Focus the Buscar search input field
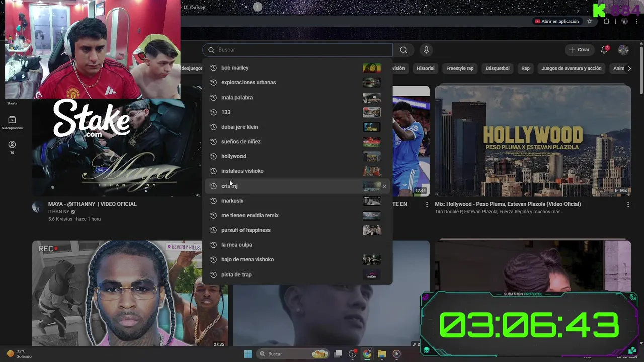Image resolution: width=644 pixels, height=362 pixels. (x=298, y=50)
